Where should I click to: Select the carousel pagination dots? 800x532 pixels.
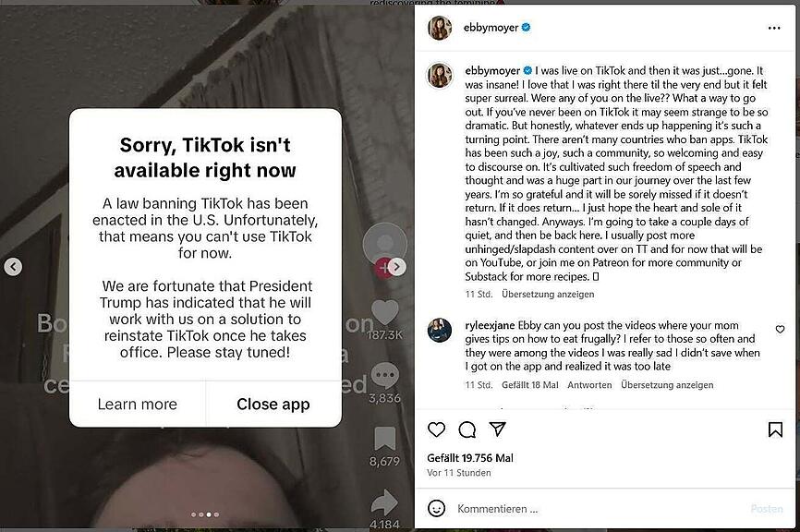click(205, 514)
